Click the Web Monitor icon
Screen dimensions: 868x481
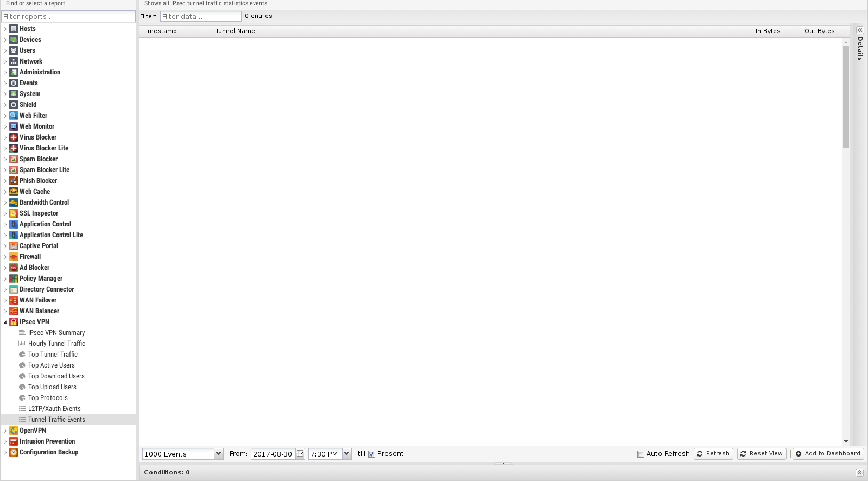(14, 126)
